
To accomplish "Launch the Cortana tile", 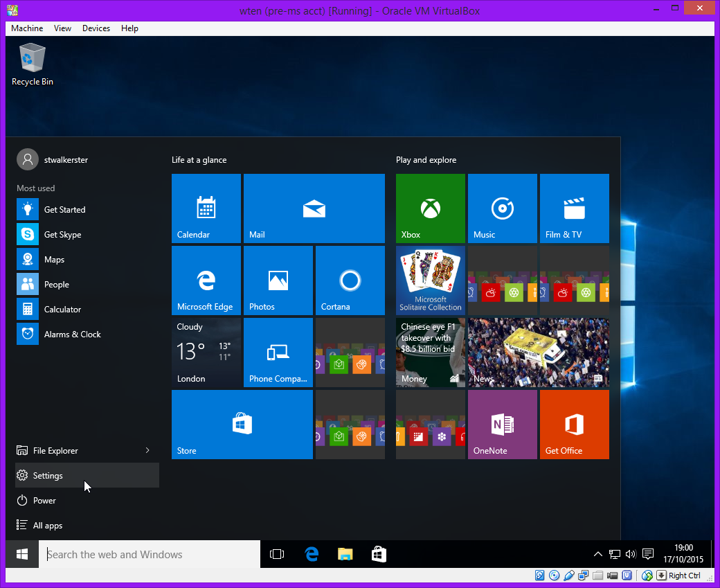I will click(x=350, y=280).
